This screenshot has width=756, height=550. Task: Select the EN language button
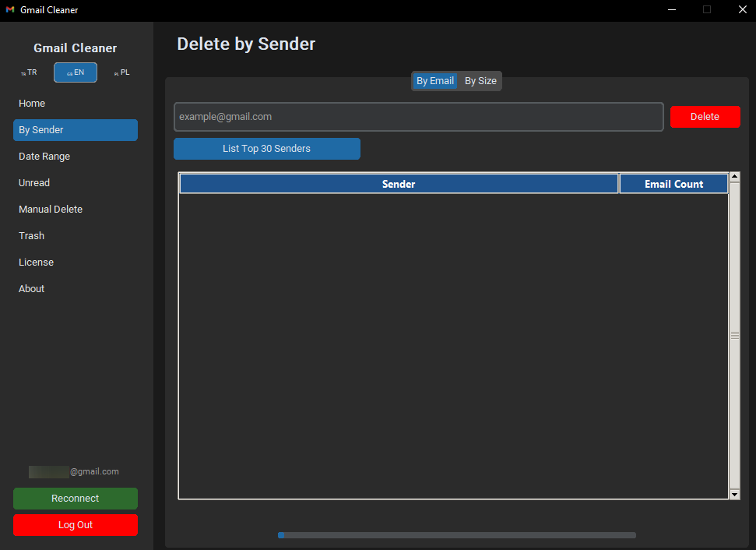(x=76, y=72)
